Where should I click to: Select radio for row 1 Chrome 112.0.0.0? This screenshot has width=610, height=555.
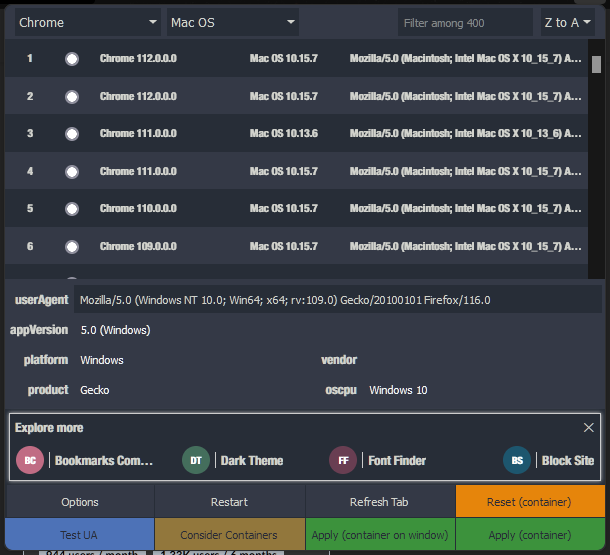coord(72,59)
